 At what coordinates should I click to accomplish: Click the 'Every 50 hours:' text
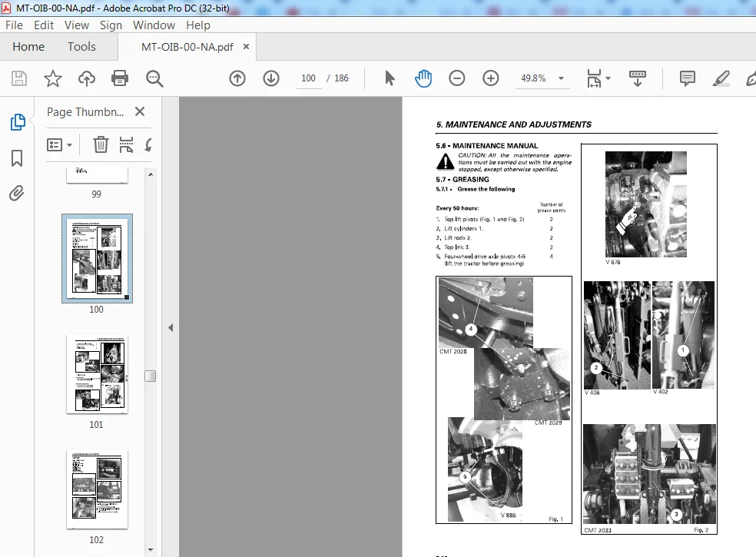click(458, 208)
